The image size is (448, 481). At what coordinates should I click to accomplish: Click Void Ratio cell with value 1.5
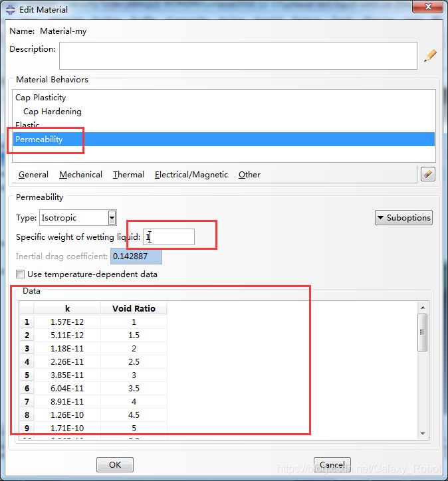(134, 335)
